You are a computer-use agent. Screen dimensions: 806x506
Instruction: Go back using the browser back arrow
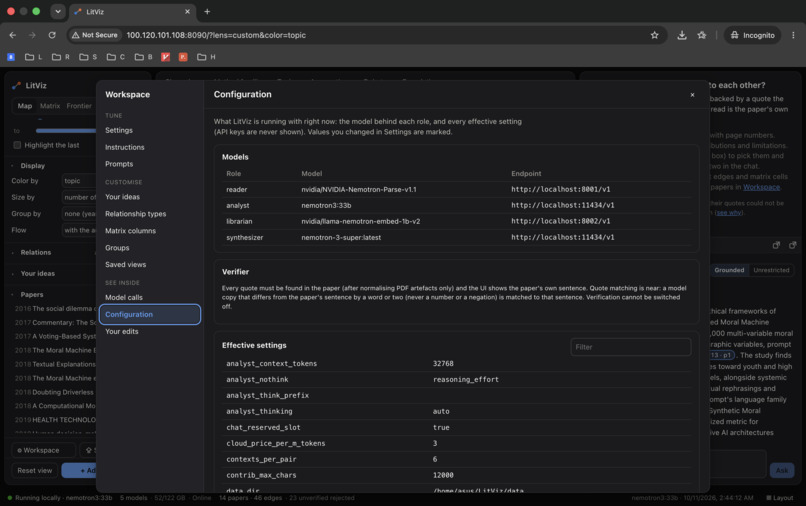tap(13, 35)
